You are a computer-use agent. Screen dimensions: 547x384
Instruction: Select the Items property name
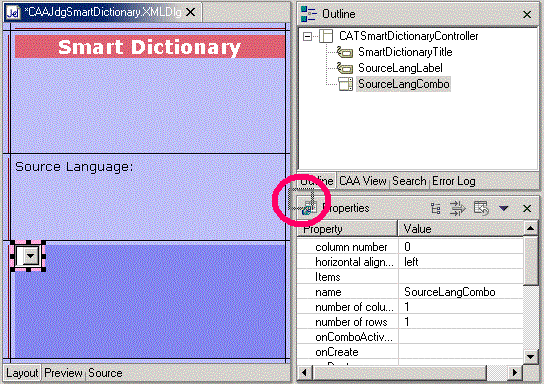pyautogui.click(x=328, y=277)
